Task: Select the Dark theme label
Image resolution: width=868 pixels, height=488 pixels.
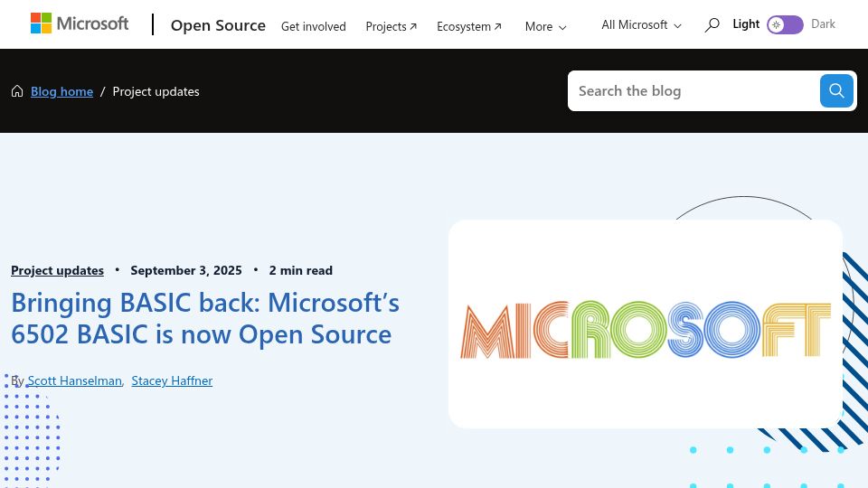Action: 823,23
